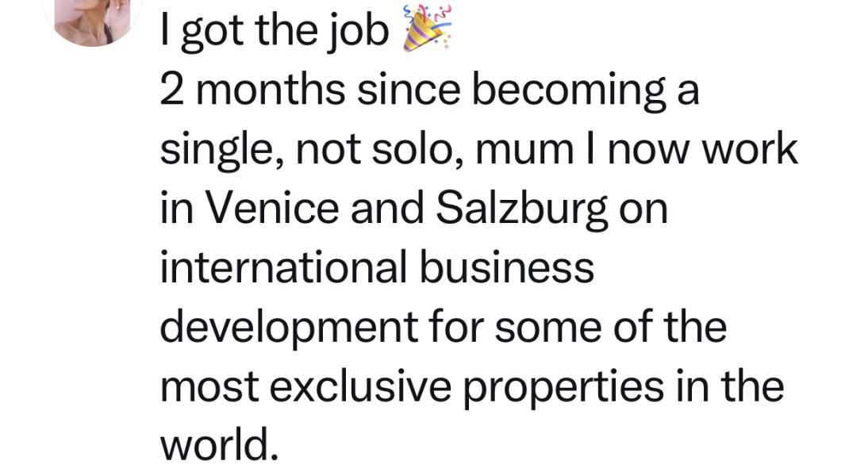Click the word "world." ending the post
Image resolution: width=868 pixels, height=476 pixels.
pyautogui.click(x=219, y=444)
